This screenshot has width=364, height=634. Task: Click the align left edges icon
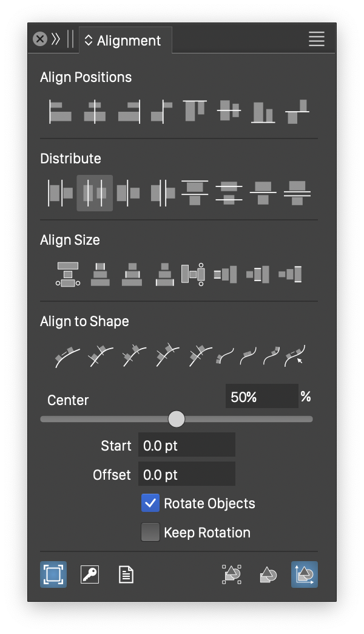[x=59, y=112]
